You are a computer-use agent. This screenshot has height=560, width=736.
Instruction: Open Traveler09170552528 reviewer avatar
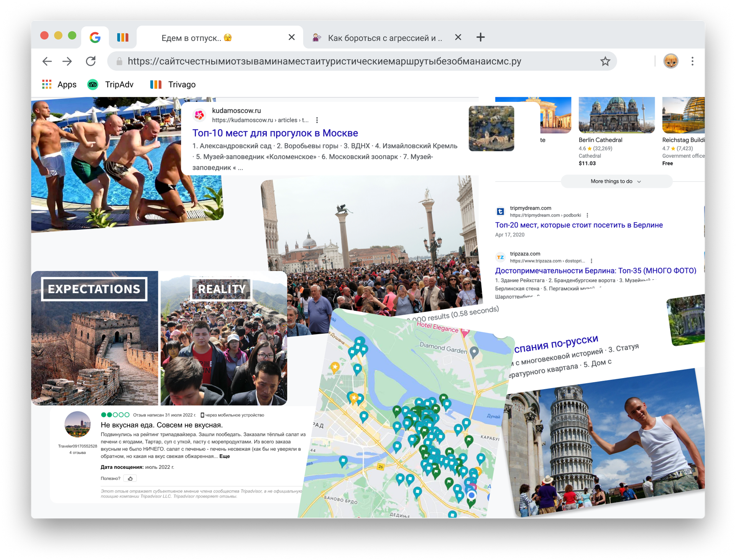(77, 424)
